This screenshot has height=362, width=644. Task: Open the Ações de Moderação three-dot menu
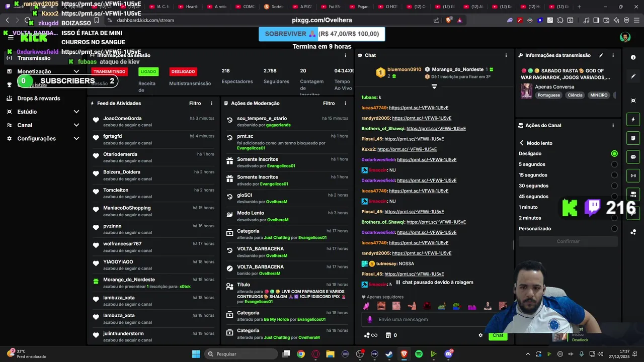tap(345, 103)
